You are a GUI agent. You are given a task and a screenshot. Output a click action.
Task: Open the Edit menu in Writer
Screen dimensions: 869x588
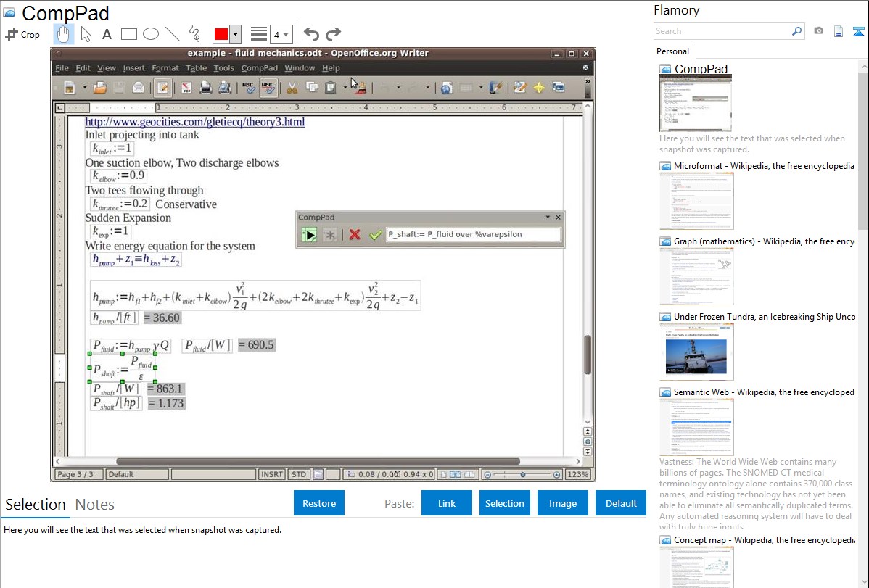[x=83, y=68]
